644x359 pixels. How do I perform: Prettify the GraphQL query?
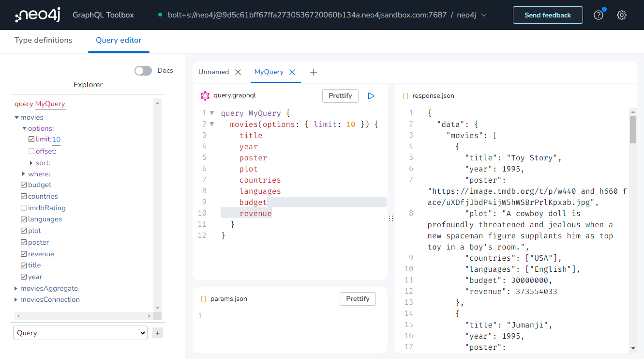click(x=340, y=95)
